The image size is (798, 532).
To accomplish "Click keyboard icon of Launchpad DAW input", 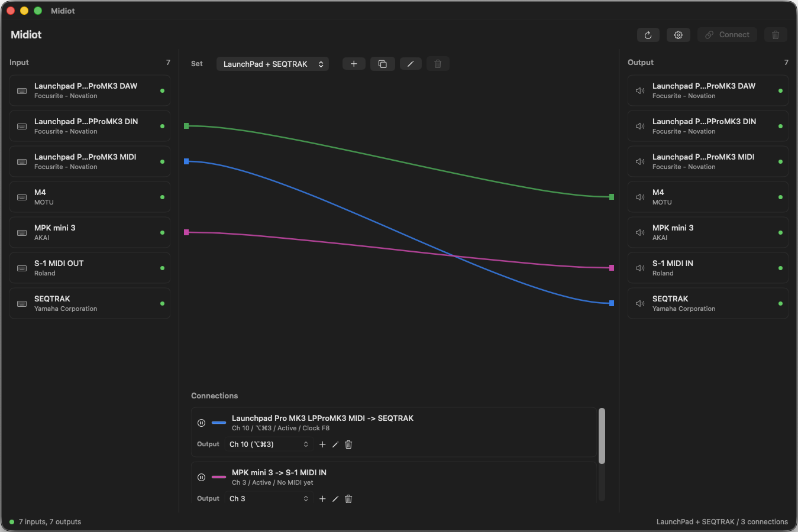I will click(22, 91).
